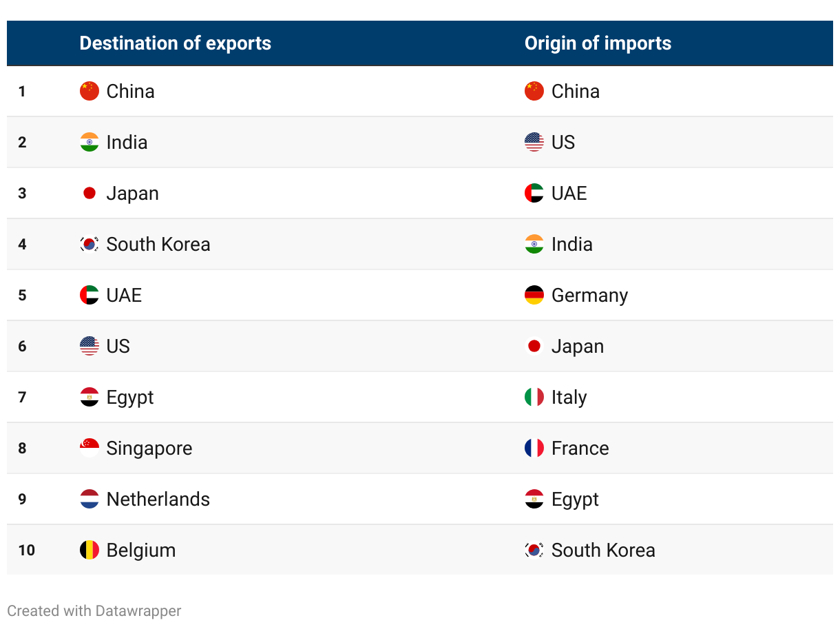
Task: Click the Egypt flag in exports column
Action: point(90,397)
